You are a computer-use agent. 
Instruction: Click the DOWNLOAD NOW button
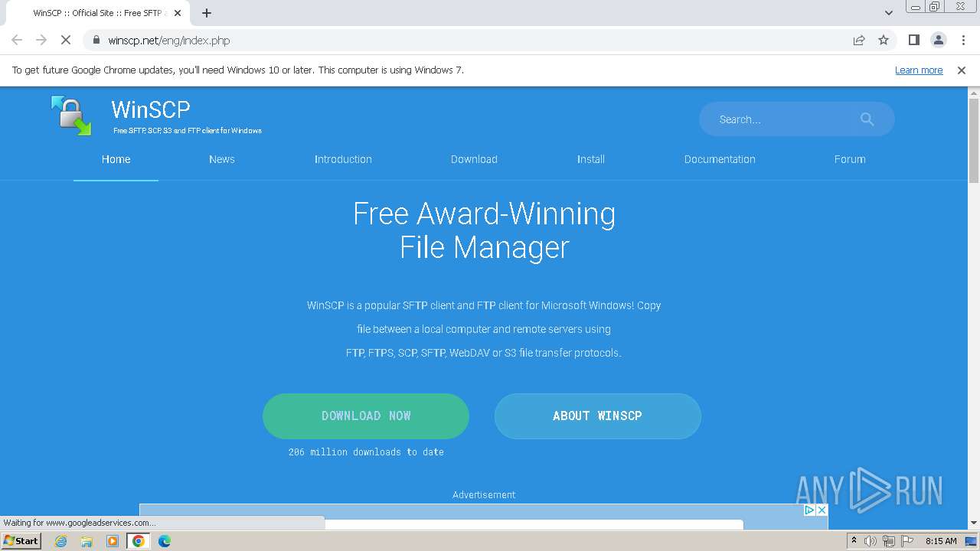pos(366,416)
